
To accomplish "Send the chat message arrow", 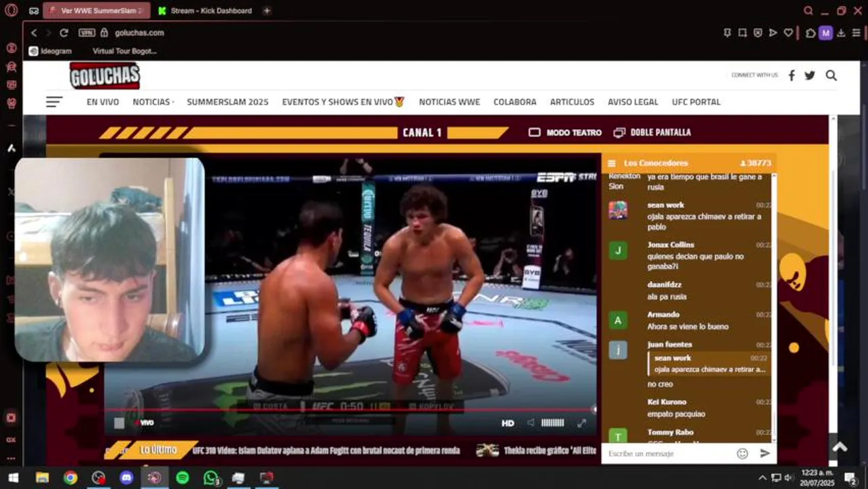I will pyautogui.click(x=765, y=454).
